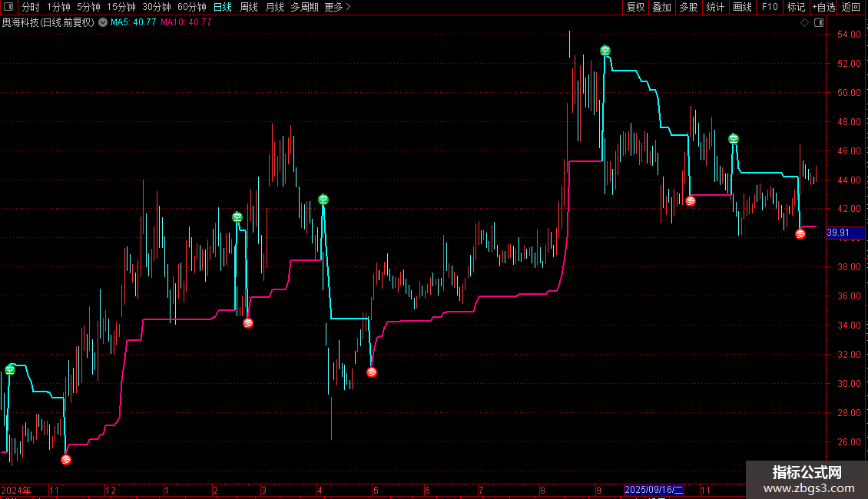Select the 月线 monthly period tab
This screenshot has width=868, height=499.
[x=274, y=7]
